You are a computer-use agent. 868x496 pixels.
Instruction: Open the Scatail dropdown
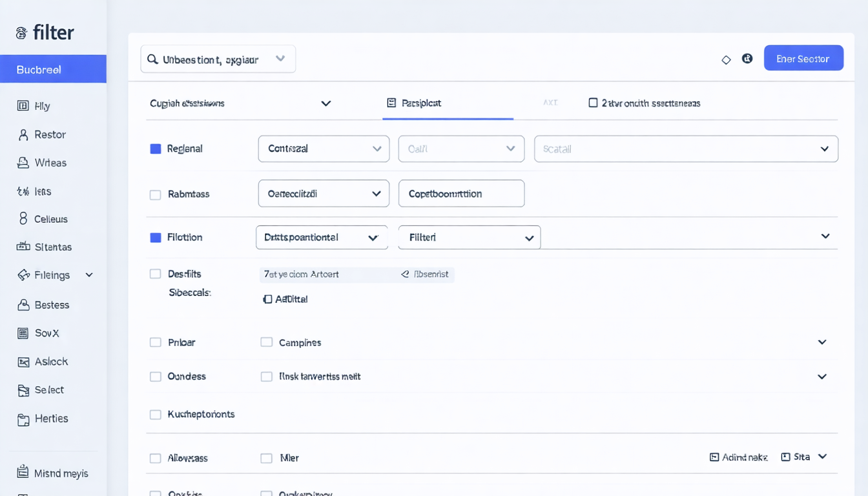[x=686, y=149]
